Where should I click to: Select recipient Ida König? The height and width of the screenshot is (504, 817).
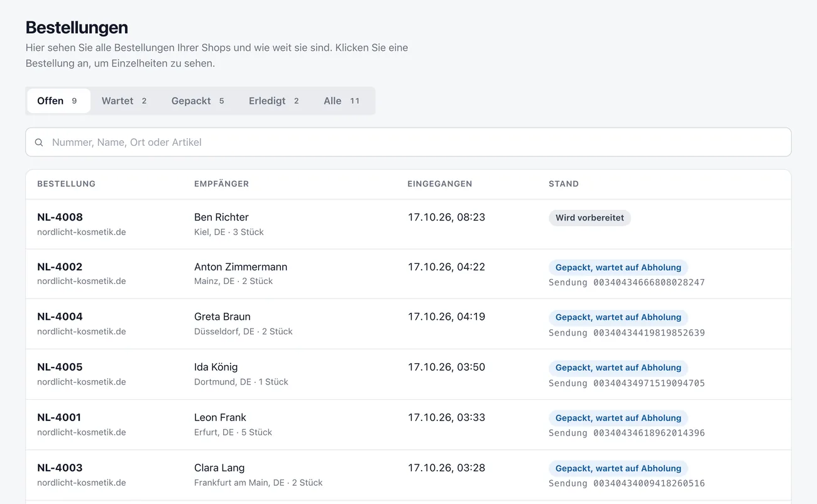tap(216, 367)
